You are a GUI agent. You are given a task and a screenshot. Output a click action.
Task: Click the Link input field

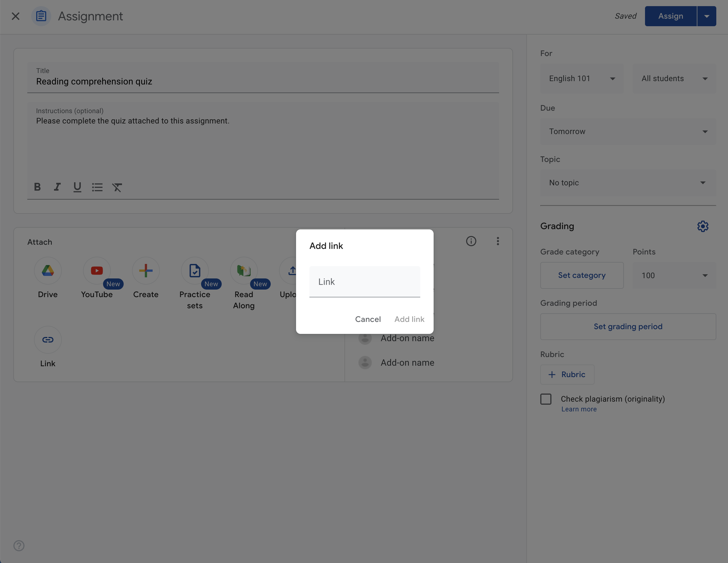365,281
